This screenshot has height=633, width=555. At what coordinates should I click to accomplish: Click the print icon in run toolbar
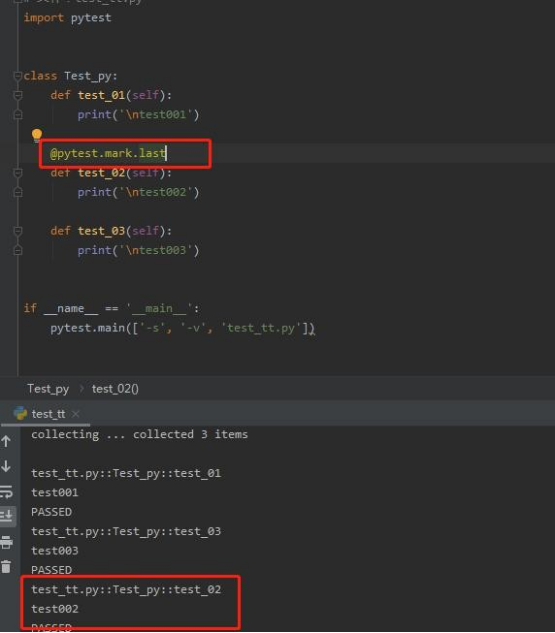(x=6, y=543)
